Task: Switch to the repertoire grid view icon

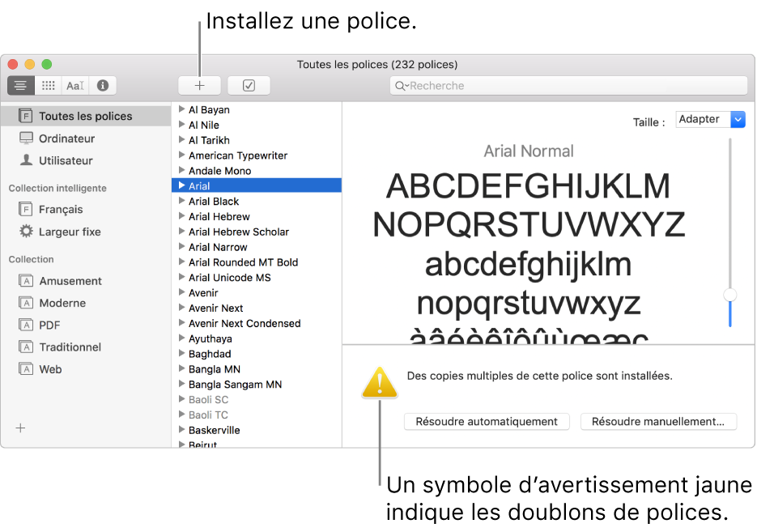Action: tap(49, 86)
